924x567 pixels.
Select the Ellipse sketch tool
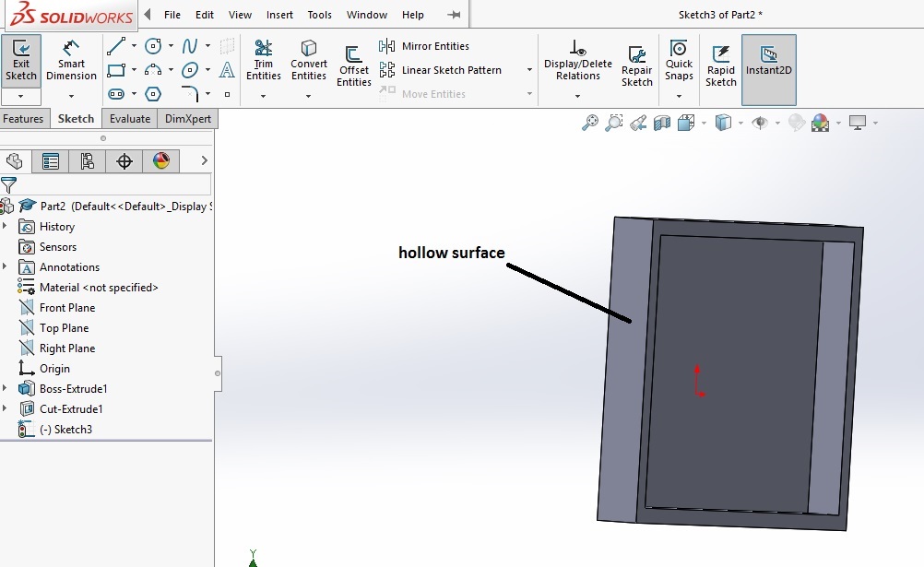coord(190,70)
